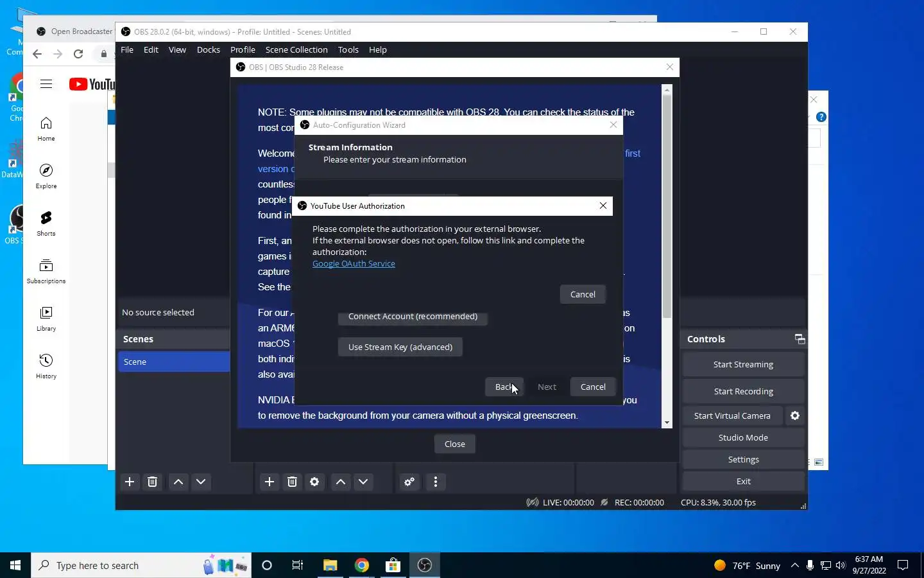Close the OBS Studio 28 Release notes
This screenshot has width=924, height=578.
coord(454,444)
